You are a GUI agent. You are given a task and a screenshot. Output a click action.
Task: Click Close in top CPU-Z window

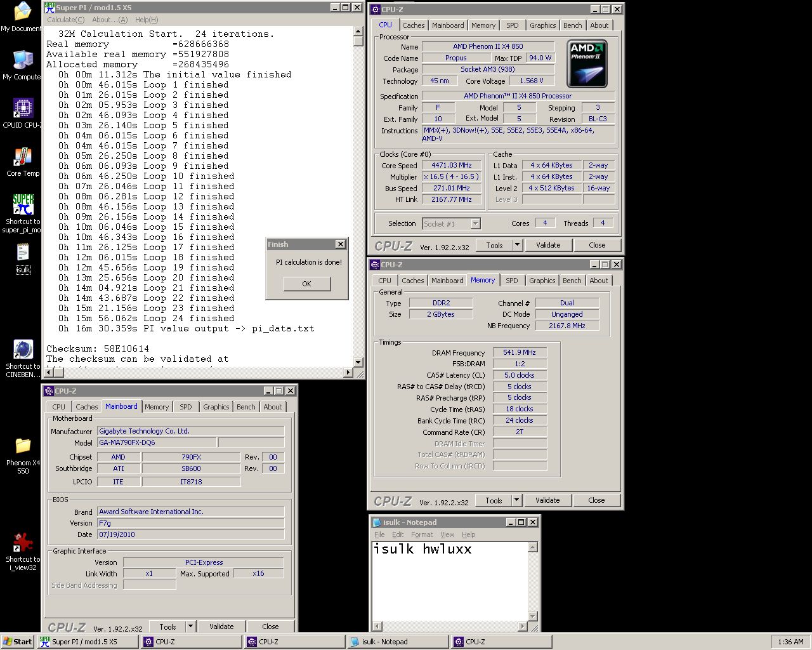click(x=597, y=245)
